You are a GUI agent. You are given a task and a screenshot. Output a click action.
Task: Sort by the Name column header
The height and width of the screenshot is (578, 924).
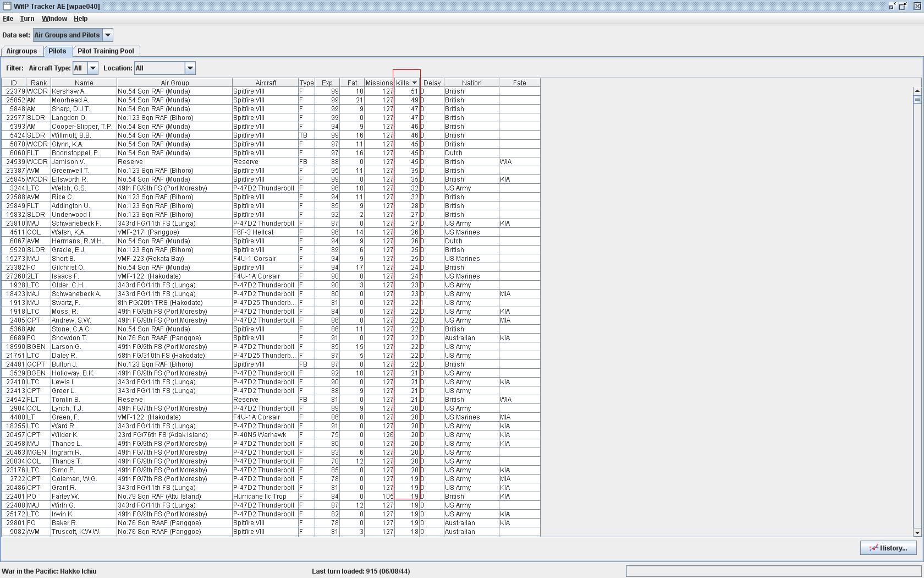tap(84, 83)
